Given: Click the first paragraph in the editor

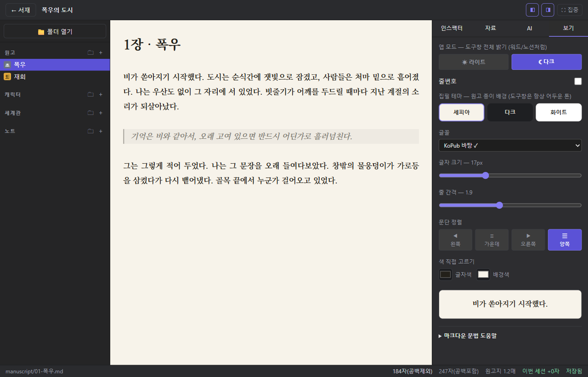Looking at the screenshot, I should click(x=271, y=91).
